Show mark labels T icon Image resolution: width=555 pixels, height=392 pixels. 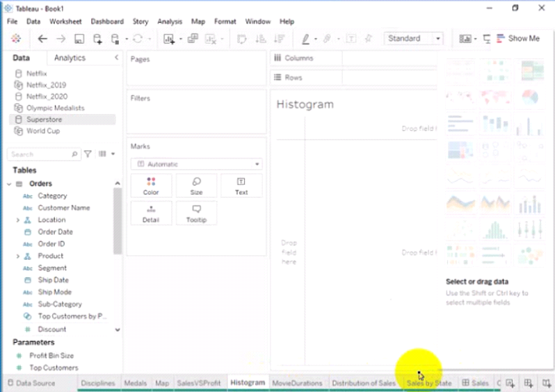(351, 38)
